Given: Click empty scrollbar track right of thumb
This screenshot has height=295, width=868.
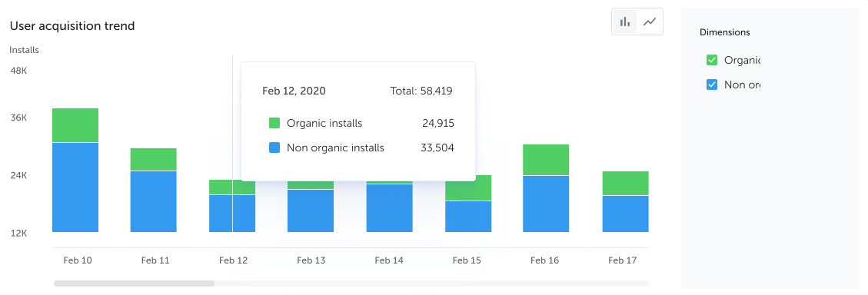Looking at the screenshot, I should point(431,283).
